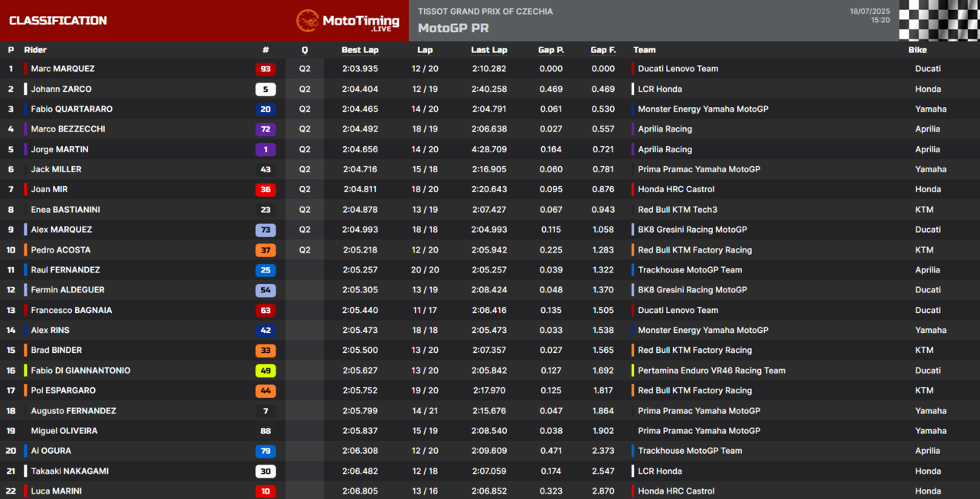Click Red Bull KTM Tech3 team text
Image resolution: width=980 pixels, height=499 pixels.
tap(678, 210)
